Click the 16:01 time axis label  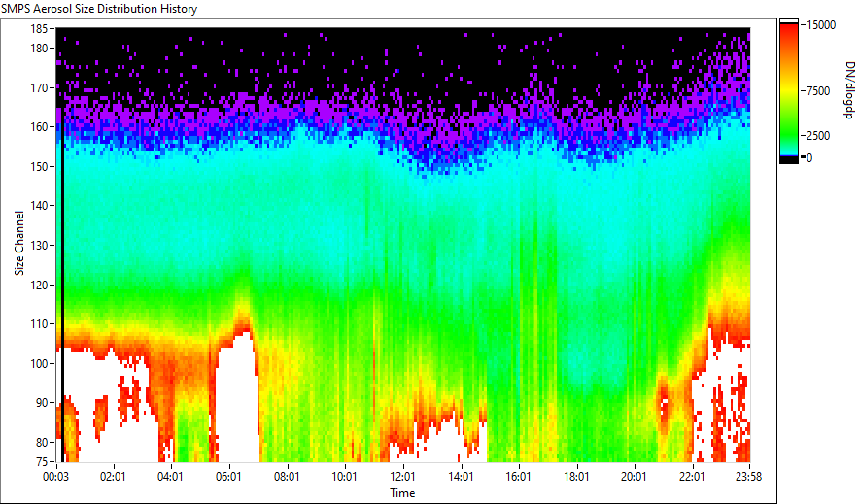tap(518, 477)
